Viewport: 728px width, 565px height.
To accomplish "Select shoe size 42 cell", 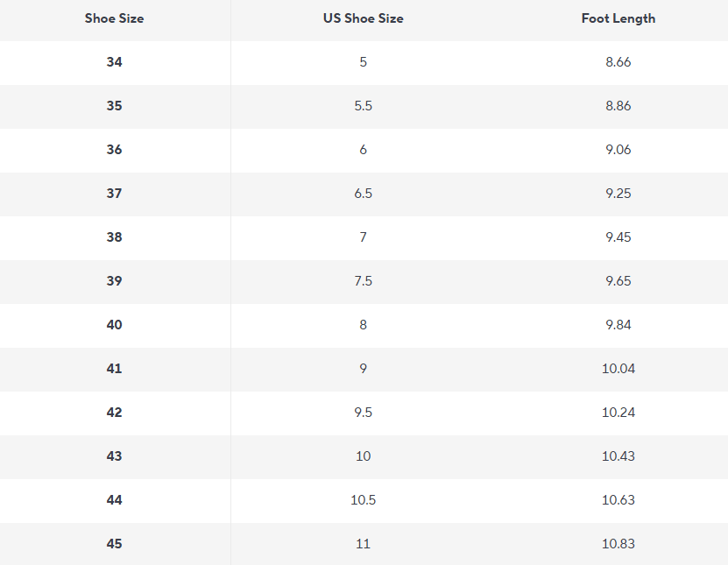I will [x=114, y=413].
